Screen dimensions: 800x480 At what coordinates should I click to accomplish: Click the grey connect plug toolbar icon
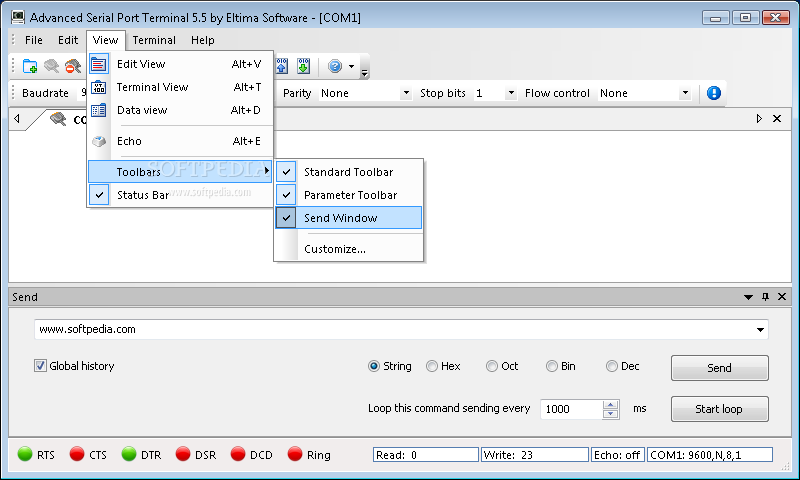[52, 66]
